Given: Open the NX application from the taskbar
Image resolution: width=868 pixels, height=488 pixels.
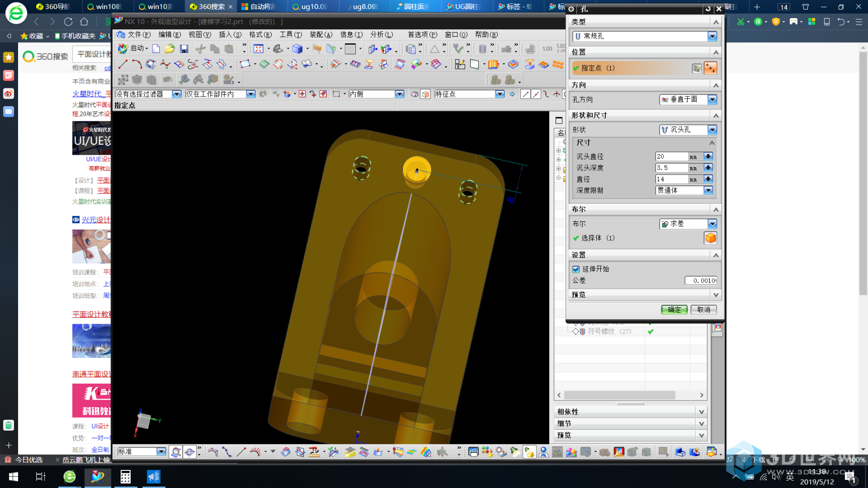Looking at the screenshot, I should point(97,476).
